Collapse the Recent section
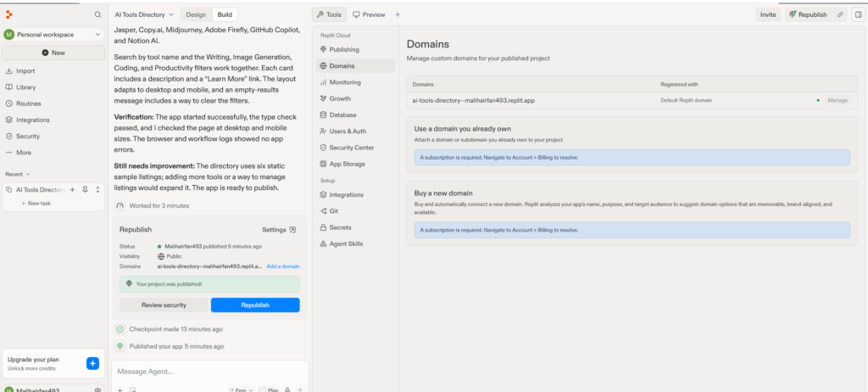Image resolution: width=868 pixels, height=392 pixels. point(18,174)
